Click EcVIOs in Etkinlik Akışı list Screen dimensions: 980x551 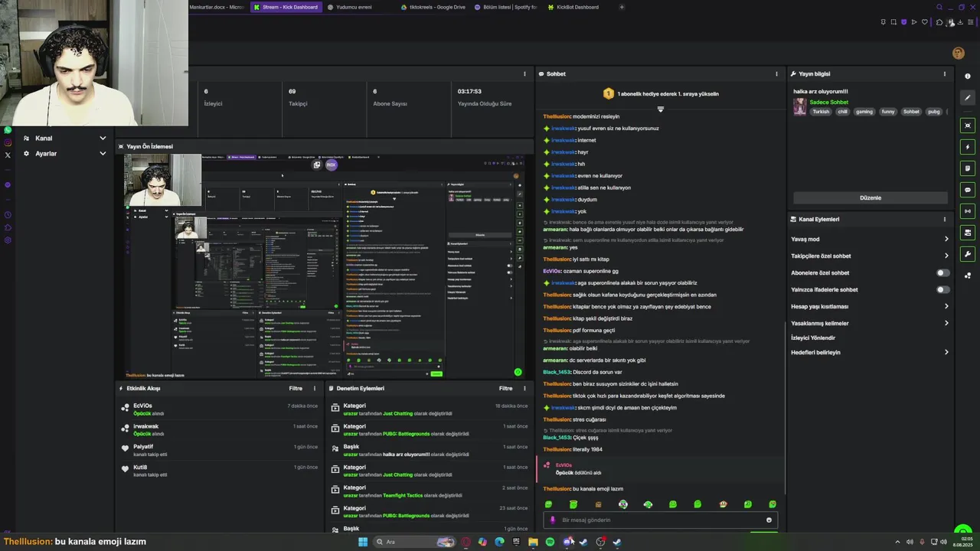[x=142, y=406]
